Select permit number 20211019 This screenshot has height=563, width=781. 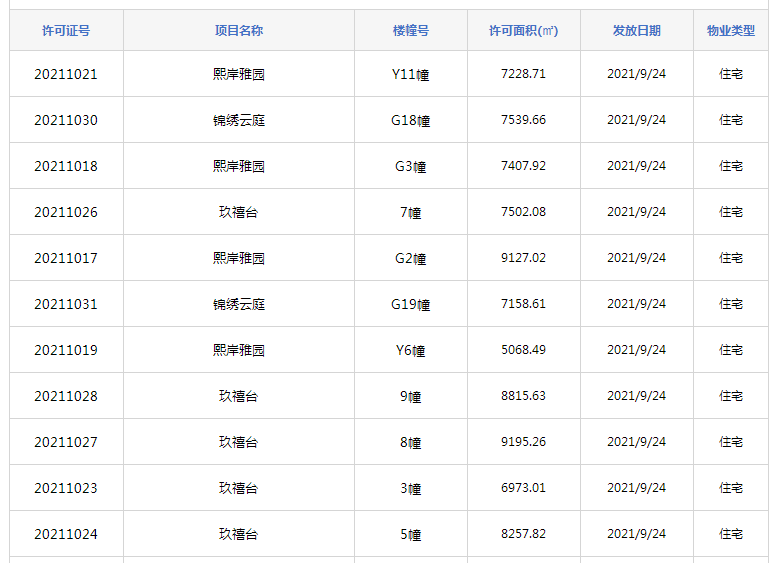click(66, 350)
